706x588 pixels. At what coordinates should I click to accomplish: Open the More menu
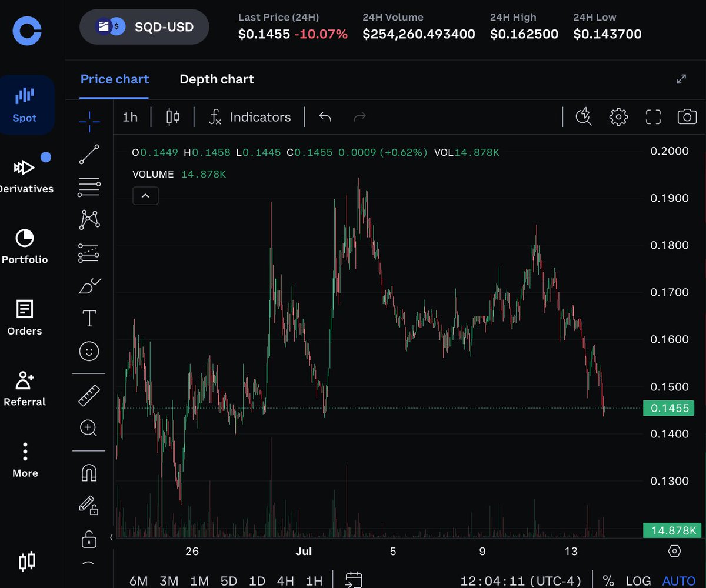(25, 460)
